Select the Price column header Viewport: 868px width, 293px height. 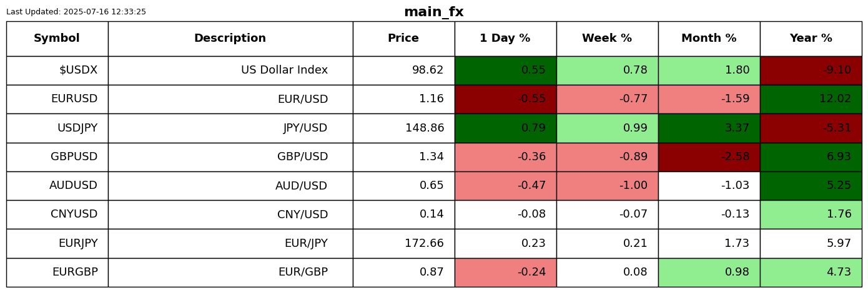point(403,39)
